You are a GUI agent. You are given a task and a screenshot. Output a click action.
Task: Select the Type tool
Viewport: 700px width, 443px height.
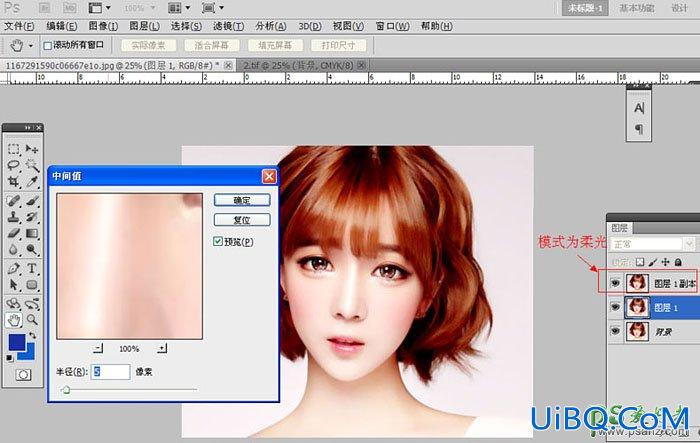(32, 268)
